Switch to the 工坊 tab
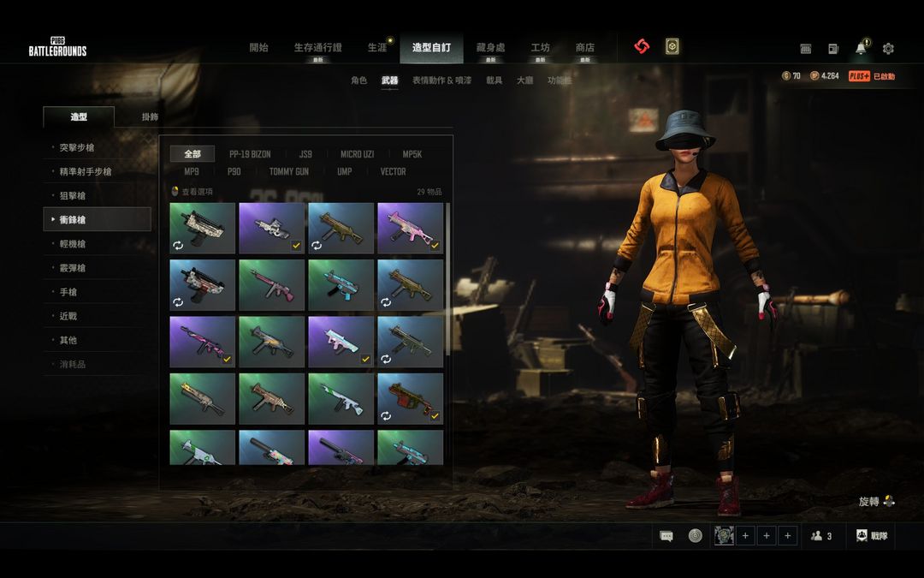The image size is (924, 578). (x=540, y=47)
